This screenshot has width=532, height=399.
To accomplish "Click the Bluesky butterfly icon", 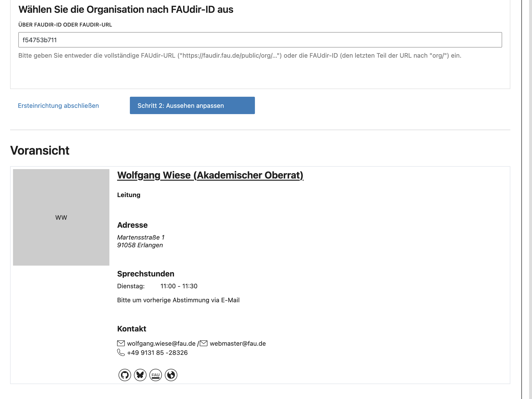I will coord(140,375).
